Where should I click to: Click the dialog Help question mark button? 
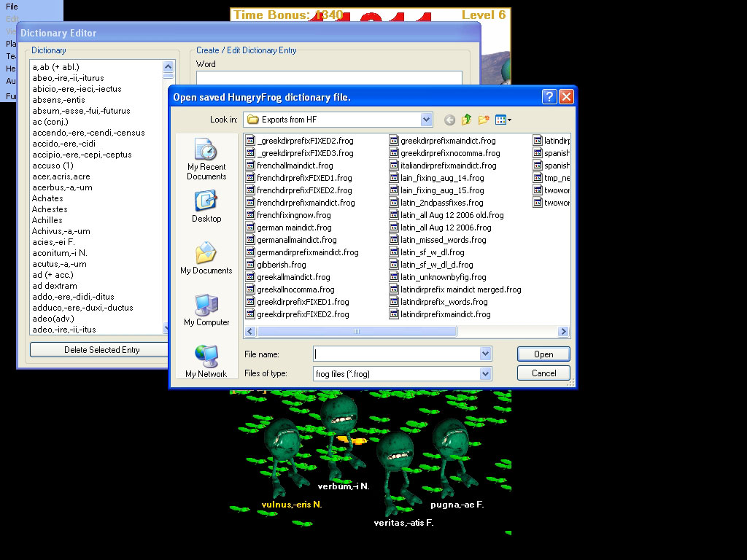click(549, 97)
